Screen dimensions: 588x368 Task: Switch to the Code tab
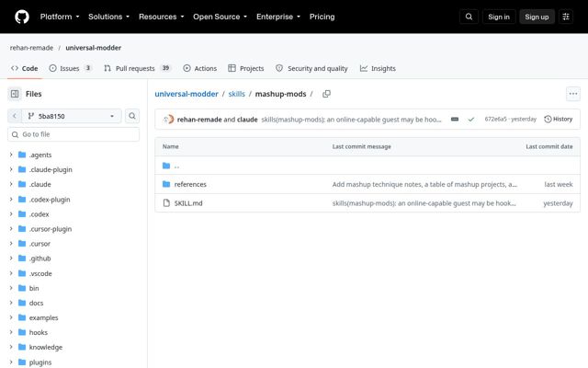pos(25,68)
